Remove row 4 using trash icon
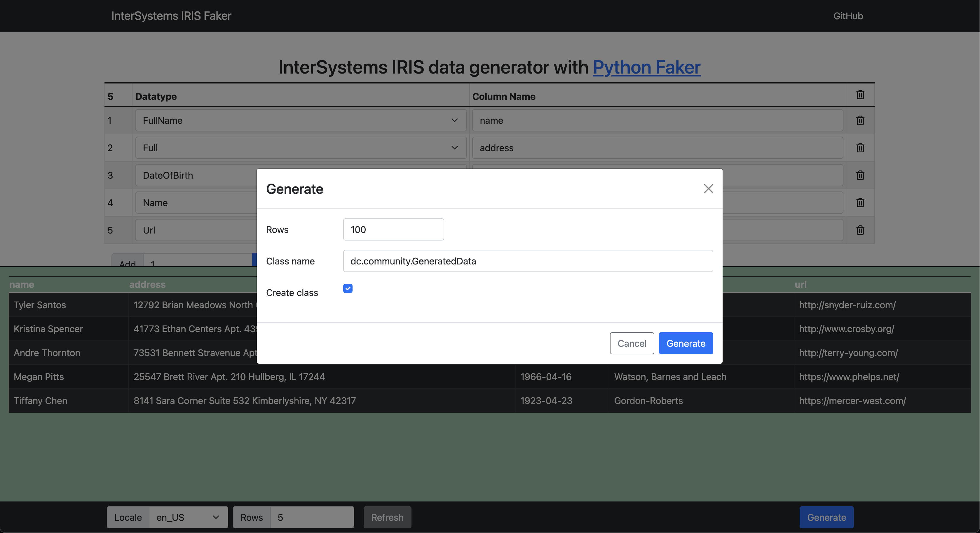 (x=860, y=203)
